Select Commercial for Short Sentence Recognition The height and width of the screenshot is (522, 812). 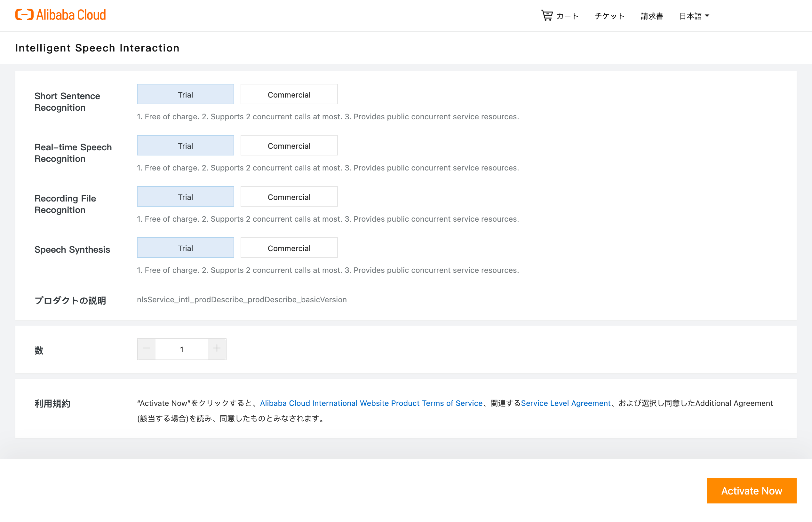(289, 95)
